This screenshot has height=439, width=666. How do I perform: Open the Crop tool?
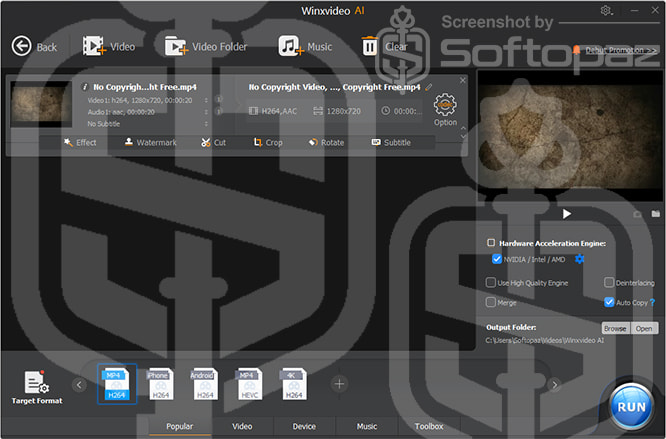(268, 143)
